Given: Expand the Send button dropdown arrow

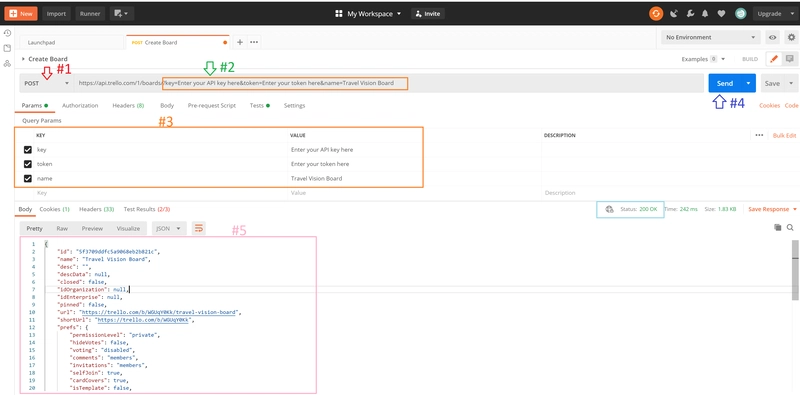Looking at the screenshot, I should coord(748,83).
